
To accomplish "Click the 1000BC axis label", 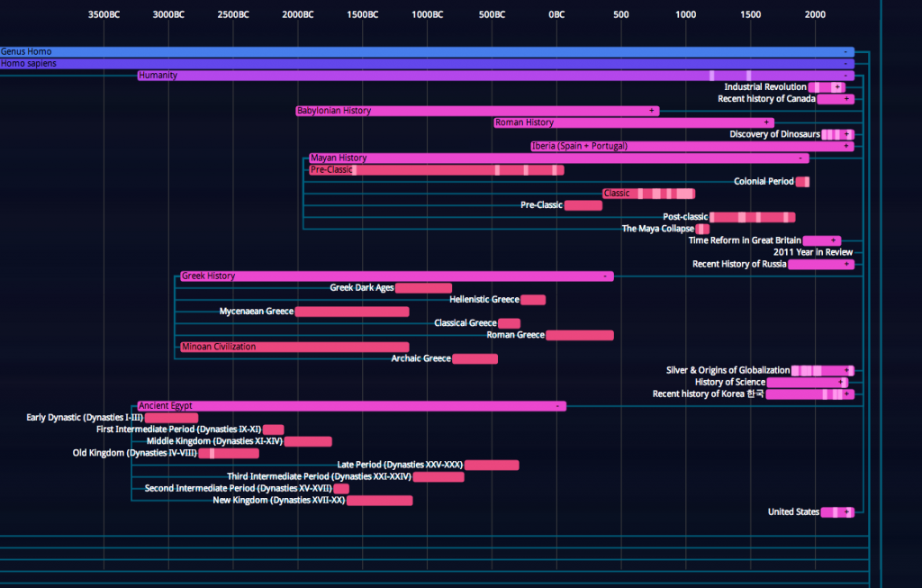I will click(x=428, y=14).
